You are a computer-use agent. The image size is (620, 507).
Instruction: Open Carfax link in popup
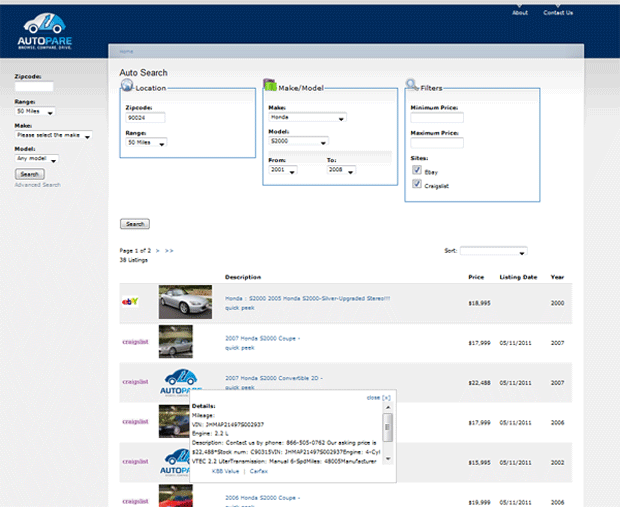click(x=259, y=471)
